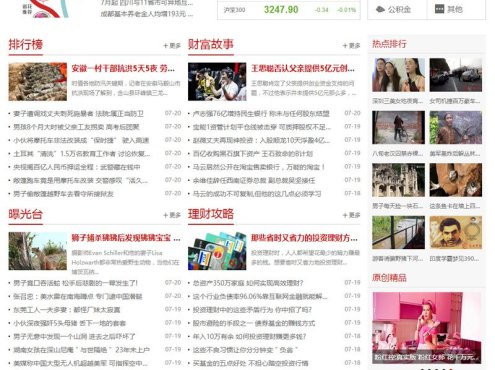Click 更多 beside the 曝光台 heading
This screenshot has height=370, width=495.
pyautogui.click(x=172, y=215)
